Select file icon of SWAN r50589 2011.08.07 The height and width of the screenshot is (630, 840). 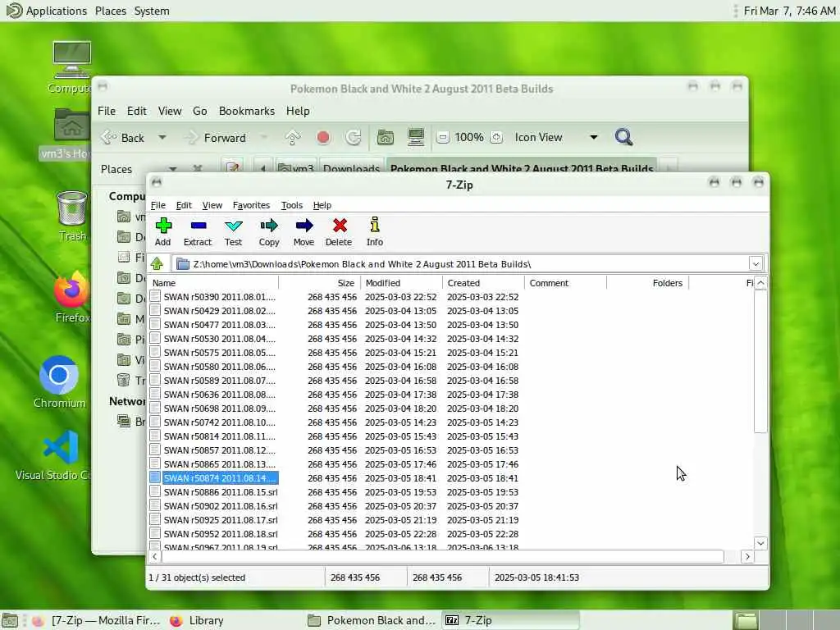[155, 380]
